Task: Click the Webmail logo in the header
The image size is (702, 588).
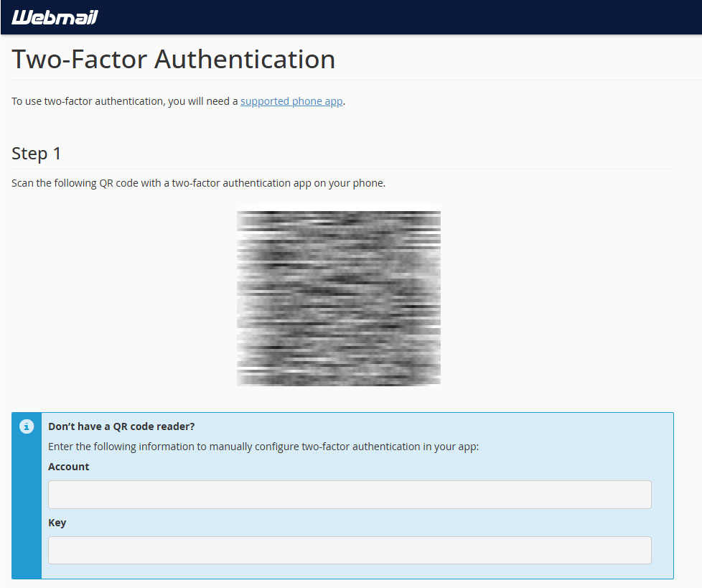Action: tap(55, 17)
